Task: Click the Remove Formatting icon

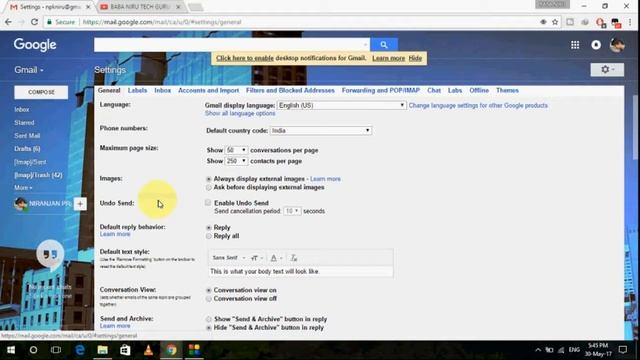Action: coord(293,258)
